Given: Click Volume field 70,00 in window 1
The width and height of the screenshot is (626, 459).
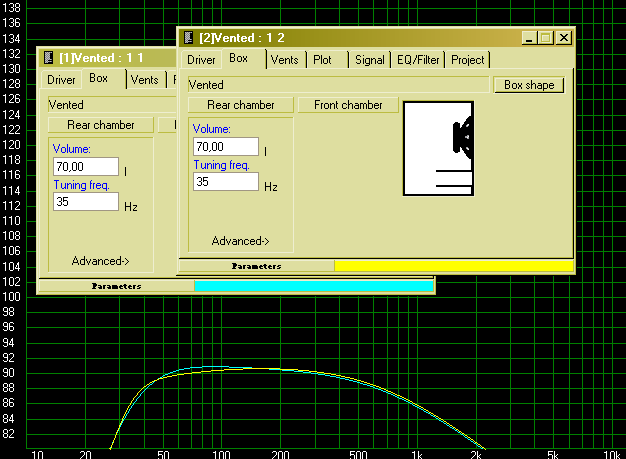Looking at the screenshot, I should coord(86,167).
